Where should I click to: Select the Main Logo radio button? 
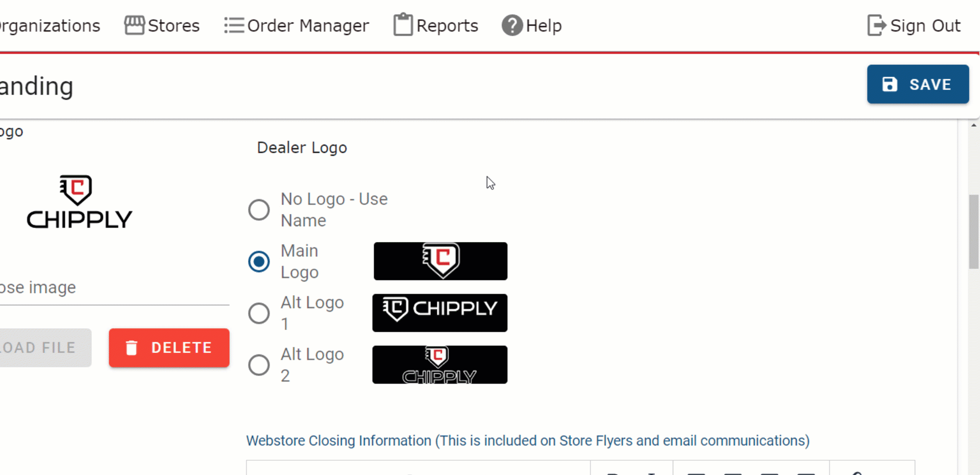coord(259,262)
